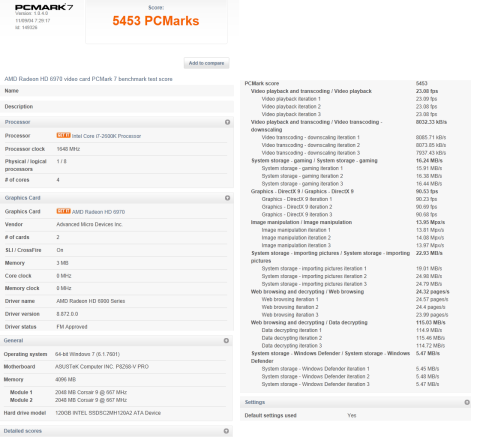Click the 90.53 fps DirectX 9 result

(427, 191)
